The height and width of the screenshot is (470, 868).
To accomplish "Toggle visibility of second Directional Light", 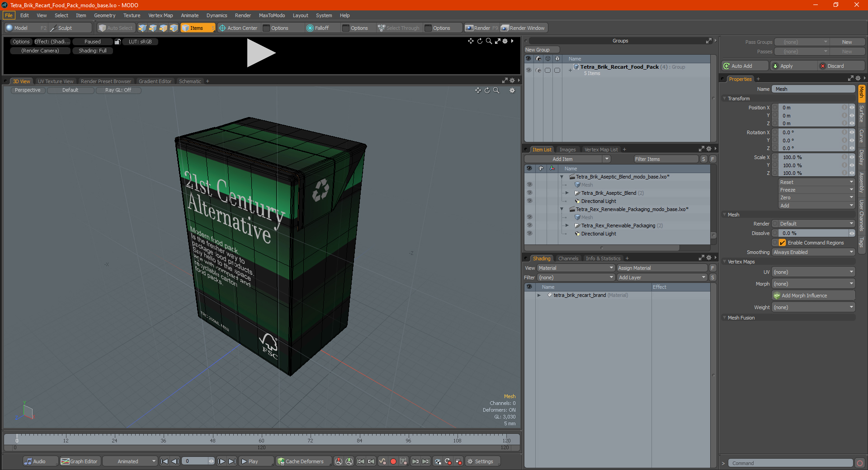I will pos(529,234).
